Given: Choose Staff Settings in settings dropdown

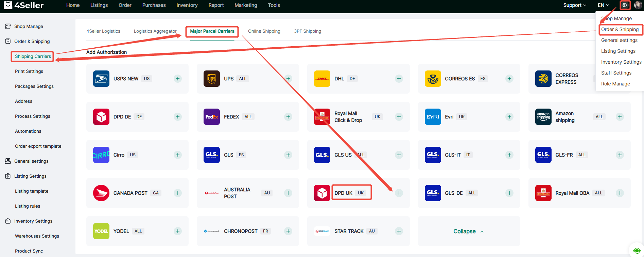Looking at the screenshot, I should 616,73.
